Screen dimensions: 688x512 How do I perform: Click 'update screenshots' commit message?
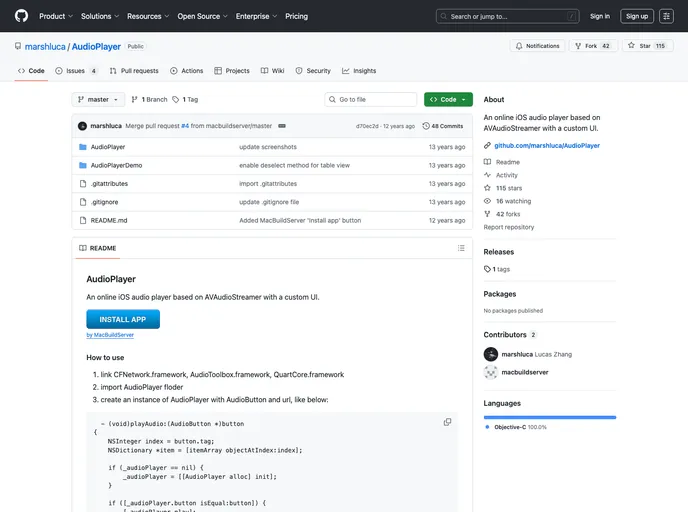pos(268,147)
